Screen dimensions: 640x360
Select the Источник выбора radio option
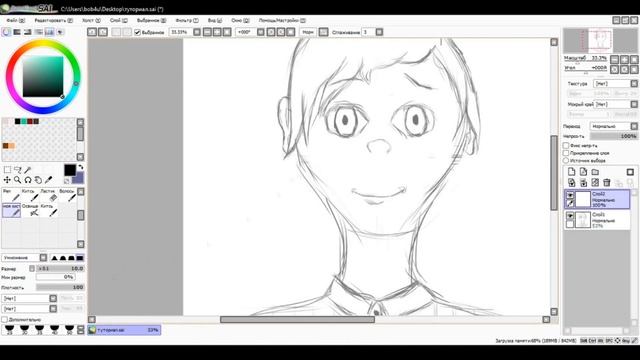click(x=566, y=160)
